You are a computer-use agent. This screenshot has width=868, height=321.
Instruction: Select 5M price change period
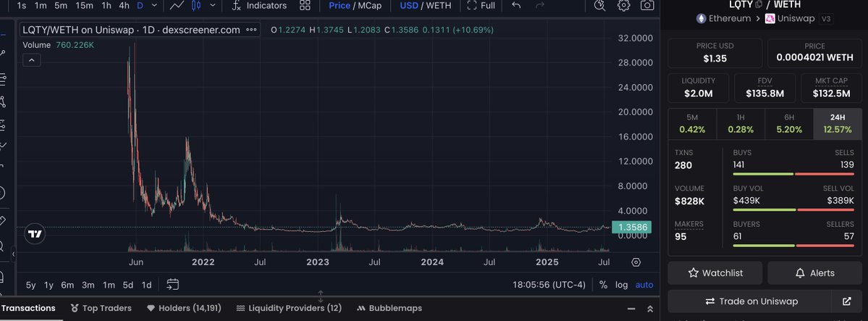point(692,124)
